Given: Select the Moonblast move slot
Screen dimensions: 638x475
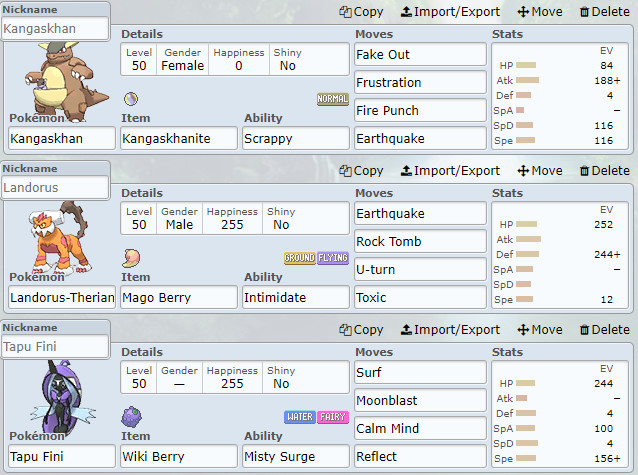Looking at the screenshot, I should coord(420,401).
